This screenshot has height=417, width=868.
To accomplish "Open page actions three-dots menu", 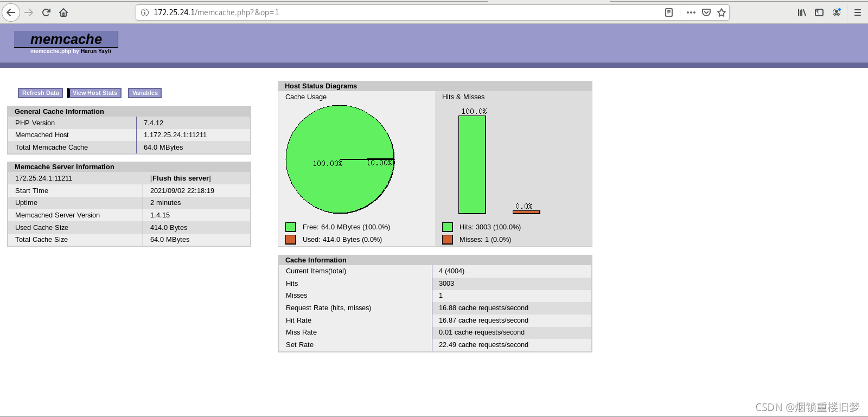I will tap(691, 12).
